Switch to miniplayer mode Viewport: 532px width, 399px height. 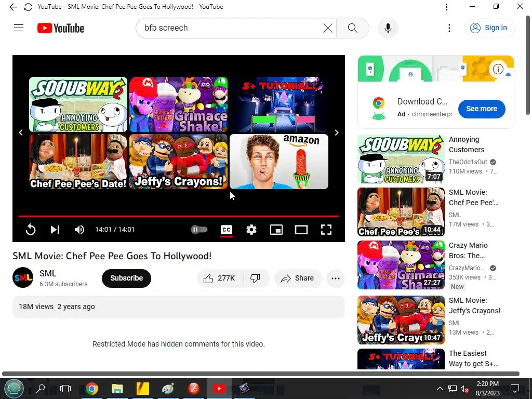click(276, 230)
